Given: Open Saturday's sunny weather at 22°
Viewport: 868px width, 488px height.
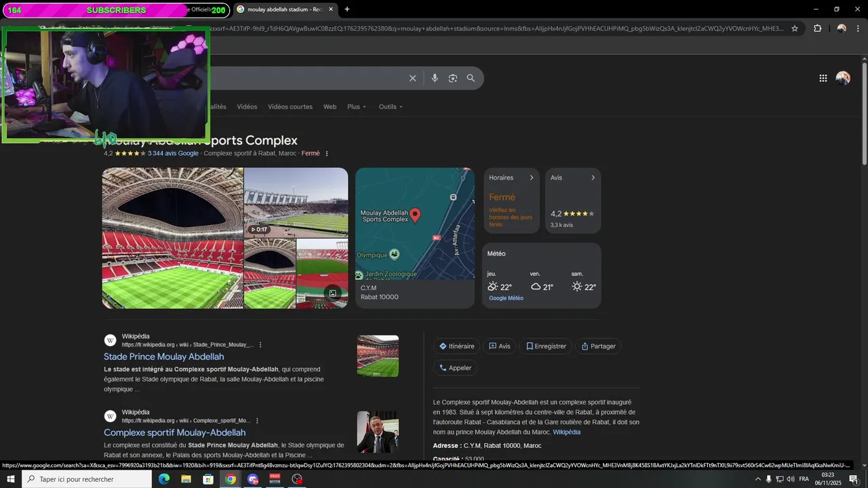Looking at the screenshot, I should coord(577,287).
